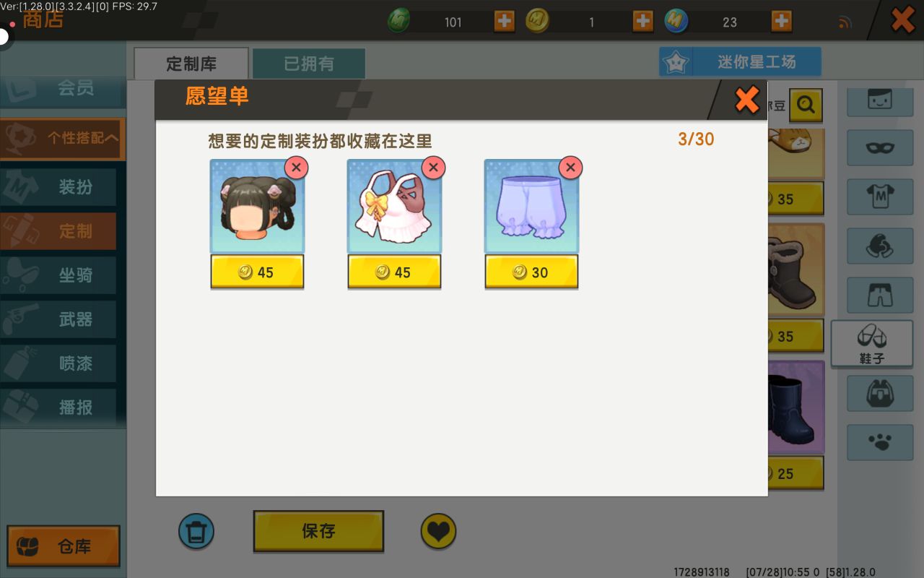Select the eye mask category icon
This screenshot has width=924, height=578.
(879, 148)
